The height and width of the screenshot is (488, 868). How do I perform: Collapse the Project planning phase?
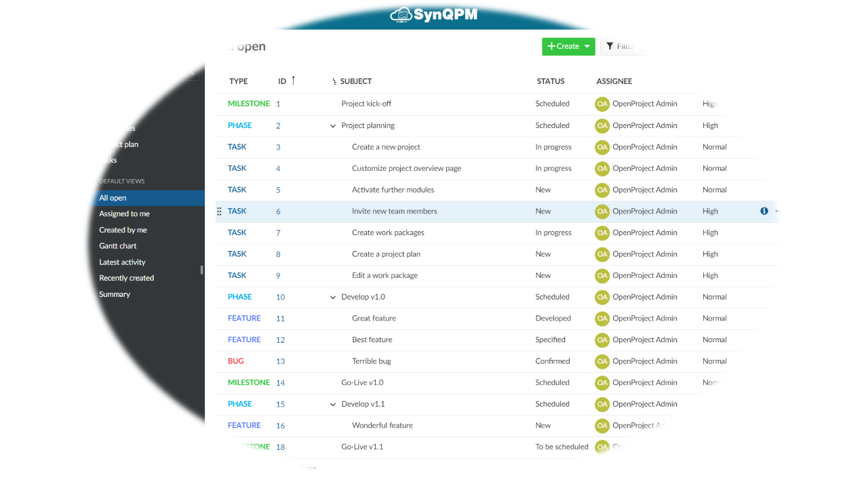[333, 126]
